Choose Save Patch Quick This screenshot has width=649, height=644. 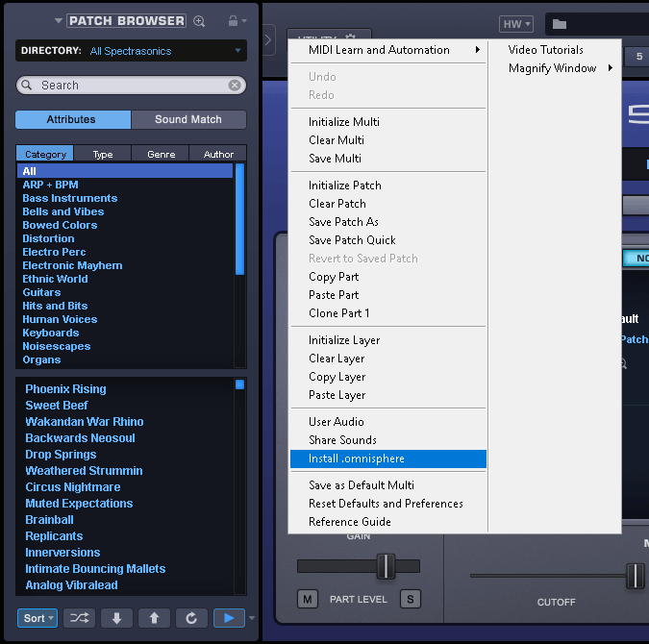point(388,240)
